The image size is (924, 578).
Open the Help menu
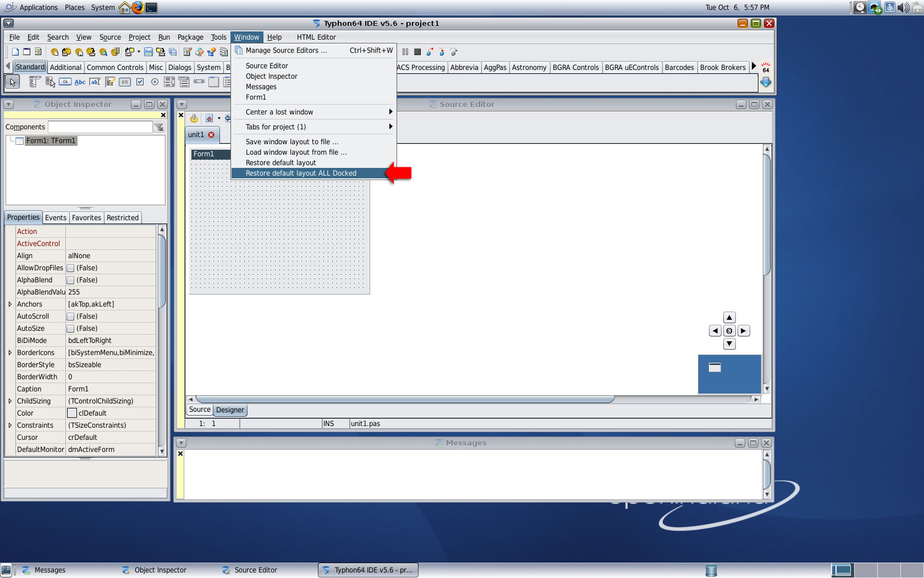pos(274,37)
